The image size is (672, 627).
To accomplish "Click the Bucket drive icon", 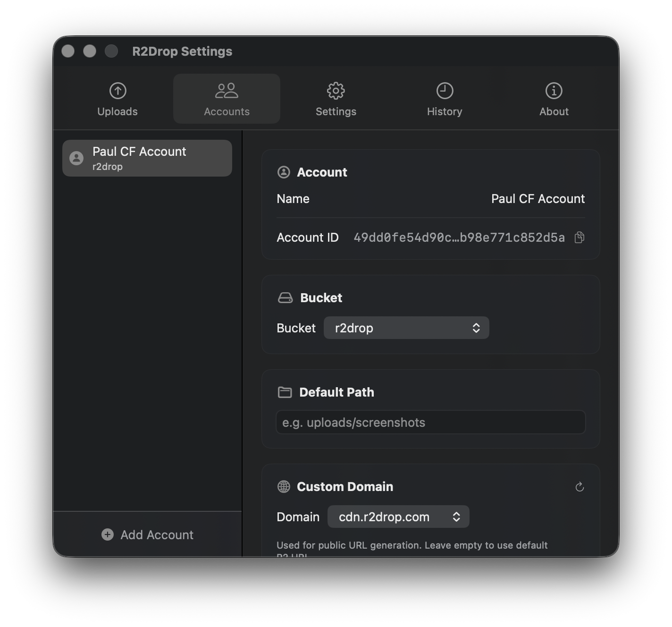I will [x=286, y=297].
